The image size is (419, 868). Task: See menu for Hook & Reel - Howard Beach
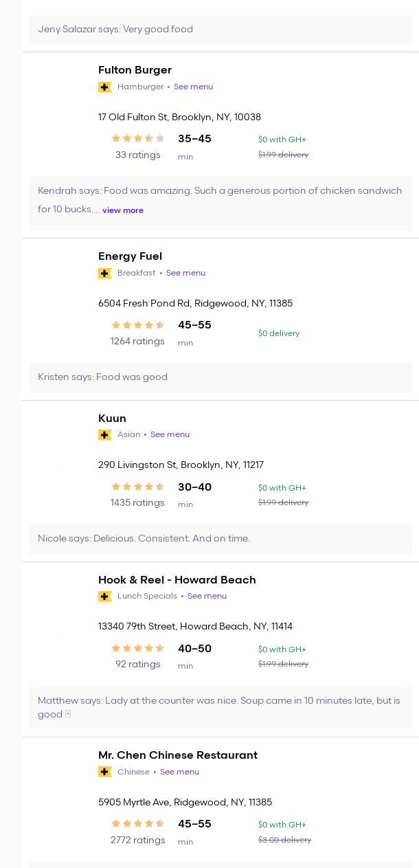click(x=207, y=597)
